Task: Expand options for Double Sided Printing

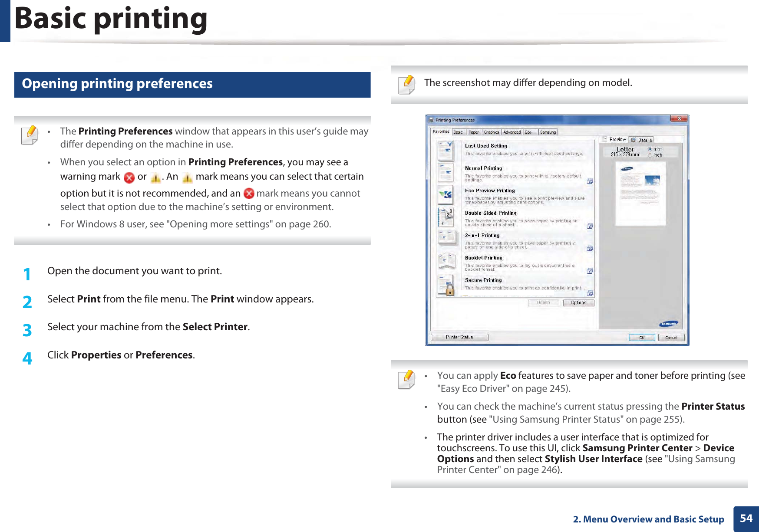Action: coord(591,225)
